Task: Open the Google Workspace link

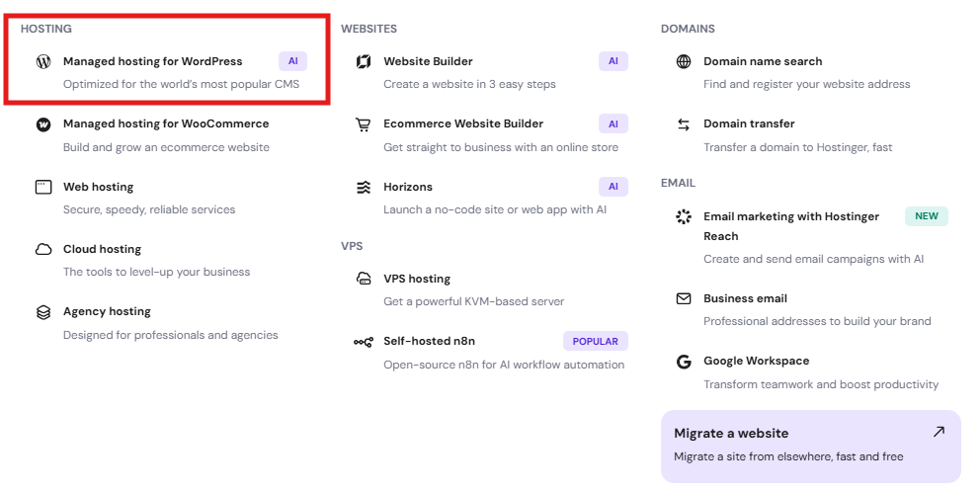Action: (757, 362)
